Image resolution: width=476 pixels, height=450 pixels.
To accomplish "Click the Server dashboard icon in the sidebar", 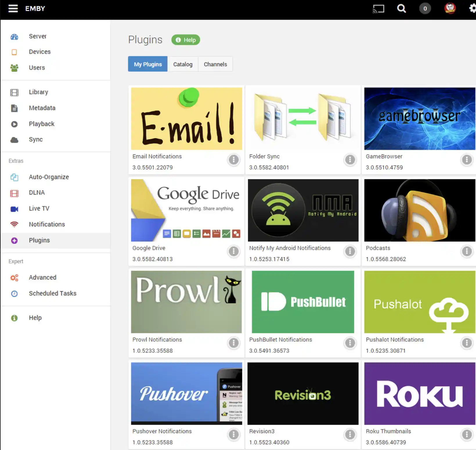I will (14, 37).
